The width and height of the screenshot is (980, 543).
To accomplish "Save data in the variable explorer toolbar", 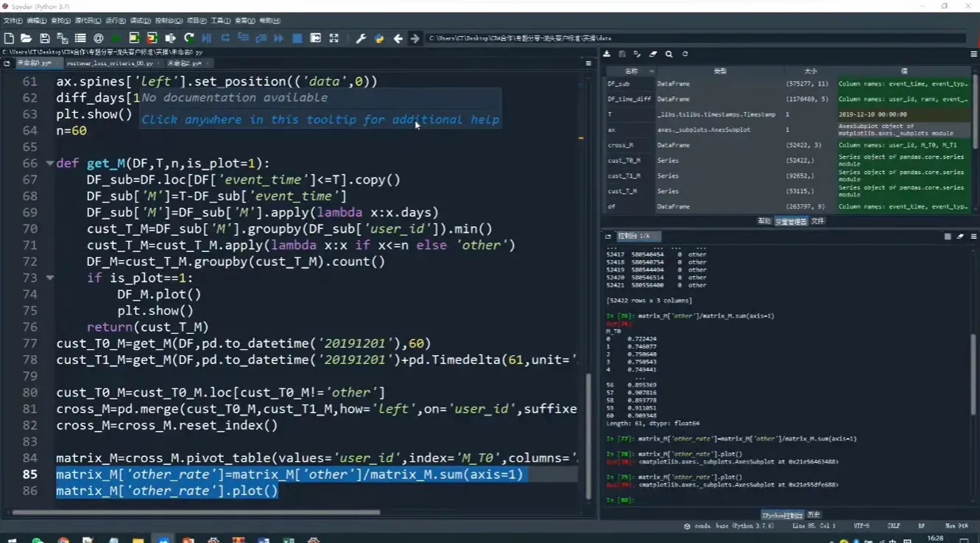I will click(x=622, y=54).
